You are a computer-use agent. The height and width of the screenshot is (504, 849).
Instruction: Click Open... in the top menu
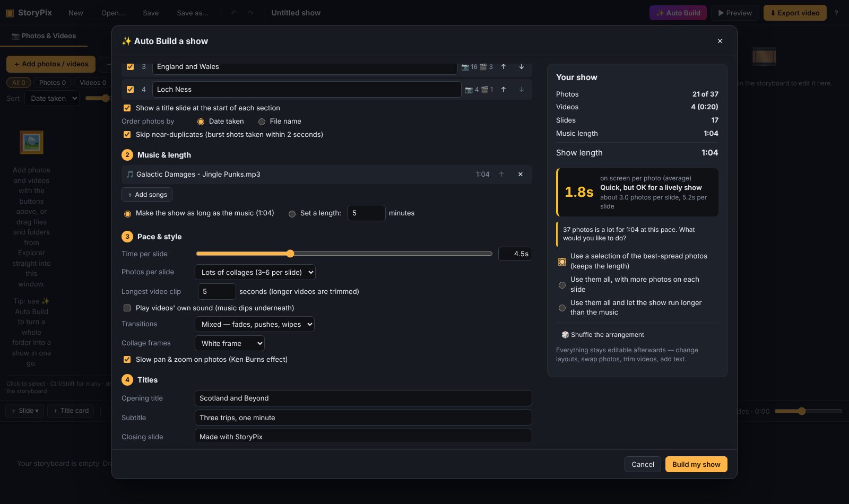(x=113, y=13)
